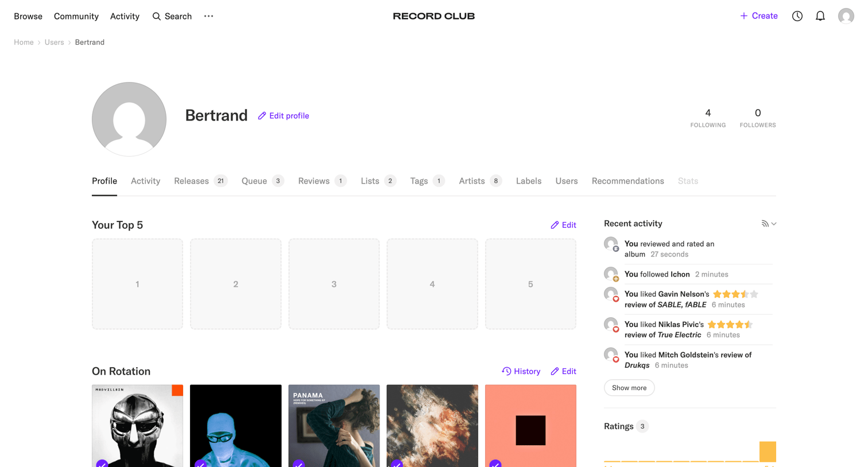The width and height of the screenshot is (868, 467).
Task: Go to Home breadcrumb
Action: click(24, 42)
